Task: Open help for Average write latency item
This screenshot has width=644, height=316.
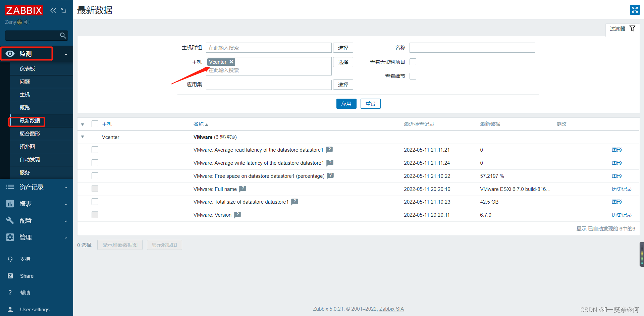Action: (x=330, y=163)
